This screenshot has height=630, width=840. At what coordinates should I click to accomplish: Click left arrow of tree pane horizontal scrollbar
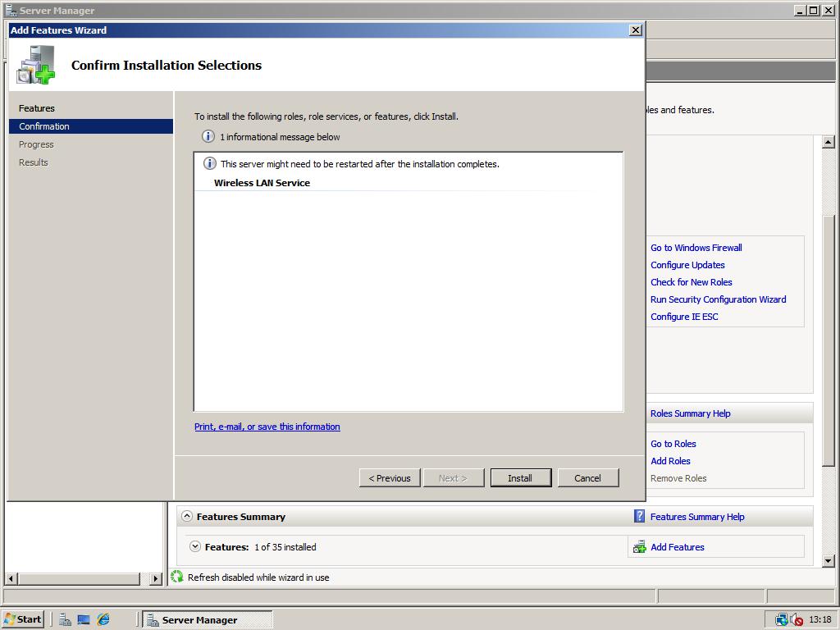[11, 578]
